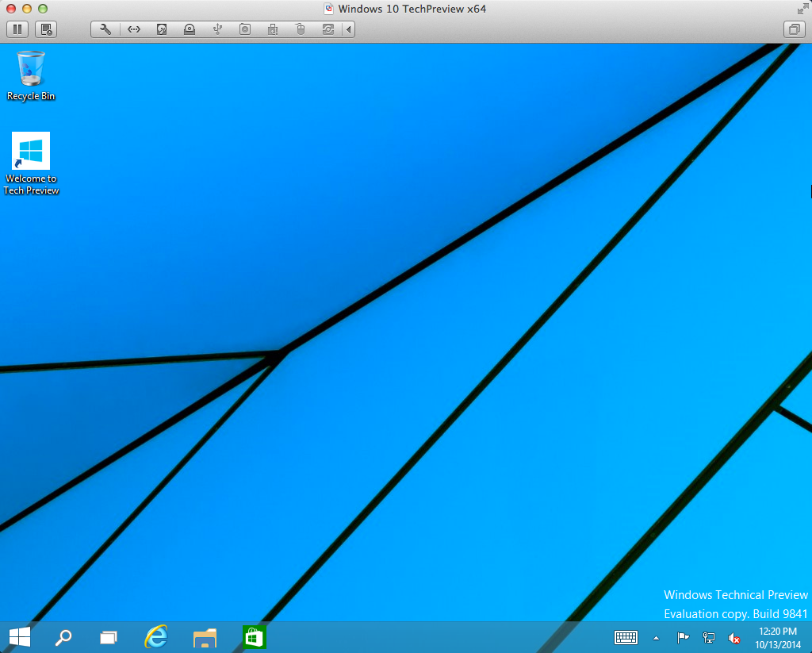Viewport: 812px width, 653px height.
Task: Click the fullscreen arrows in title bar
Action: click(802, 9)
